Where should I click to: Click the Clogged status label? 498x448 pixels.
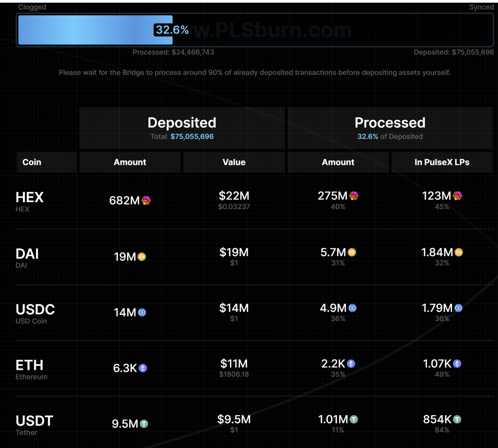point(32,7)
